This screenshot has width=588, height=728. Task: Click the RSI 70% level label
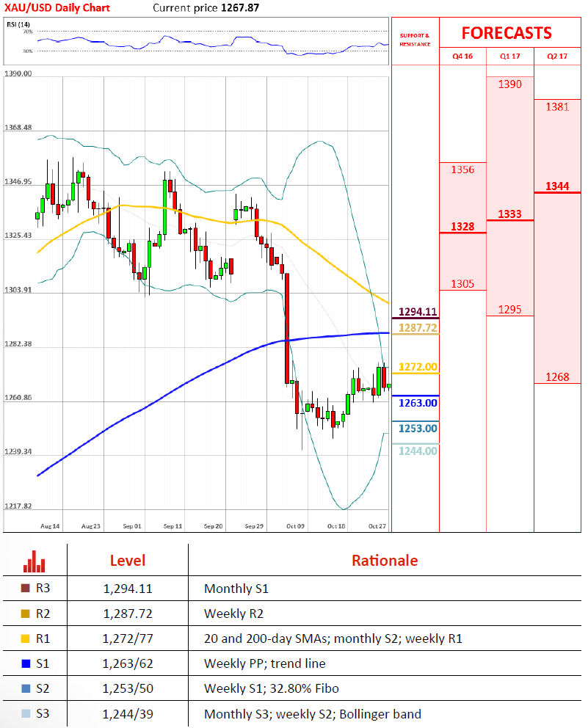point(28,32)
